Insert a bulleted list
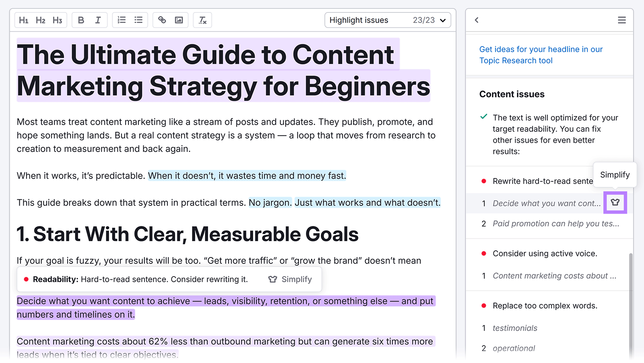 (138, 20)
